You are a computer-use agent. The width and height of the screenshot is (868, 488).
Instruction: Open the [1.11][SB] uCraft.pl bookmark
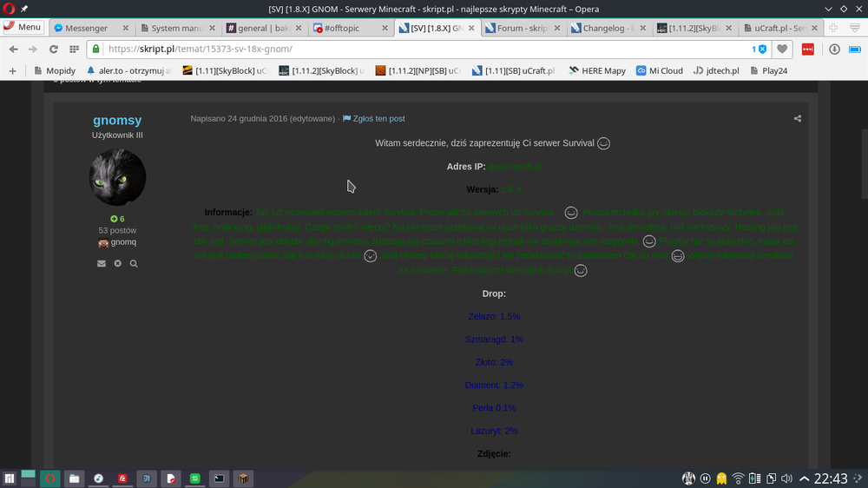click(x=513, y=71)
